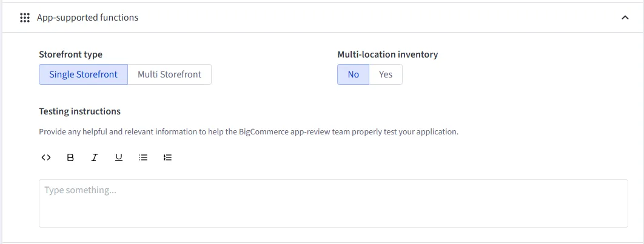Click the Multi-location inventory label
Screen dimensions: 644x244
click(x=387, y=54)
